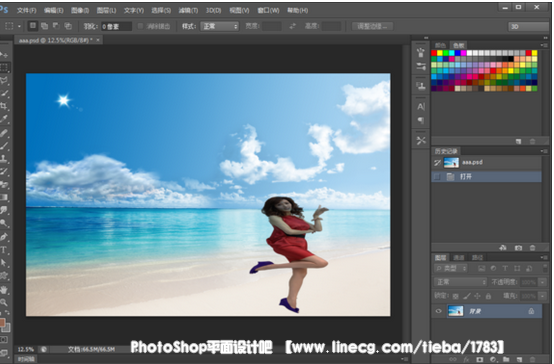Open the marquee tool preset picker arrow
The height and width of the screenshot is (364, 554).
[19, 26]
